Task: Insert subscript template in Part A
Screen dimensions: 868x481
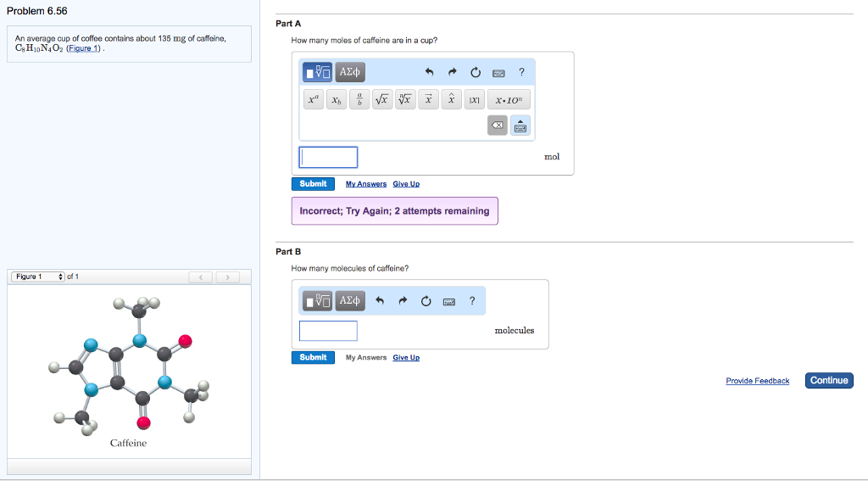Action: (x=337, y=100)
